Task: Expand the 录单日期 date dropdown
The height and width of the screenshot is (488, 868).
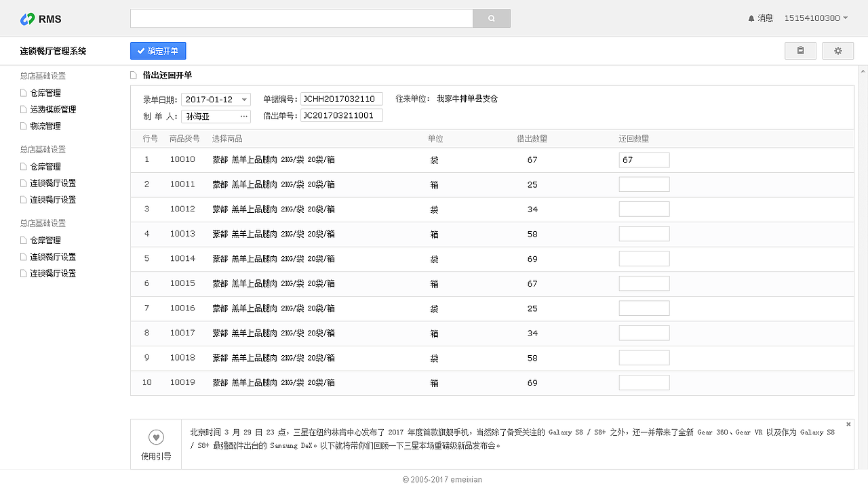Action: coord(245,100)
